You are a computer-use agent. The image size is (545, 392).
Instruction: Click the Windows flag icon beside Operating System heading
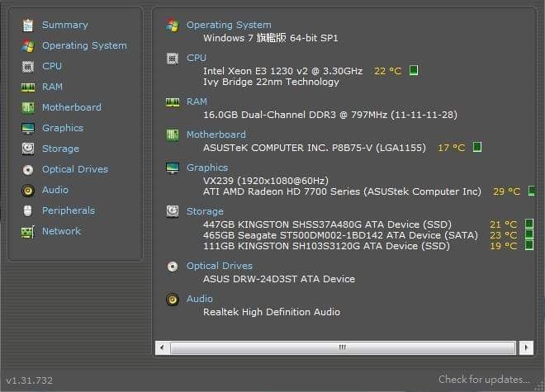[x=173, y=25]
